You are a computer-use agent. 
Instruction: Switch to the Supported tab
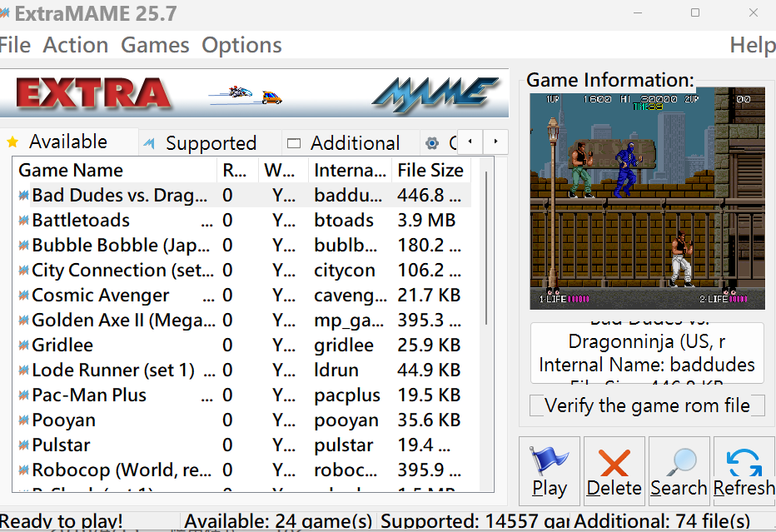tap(211, 143)
